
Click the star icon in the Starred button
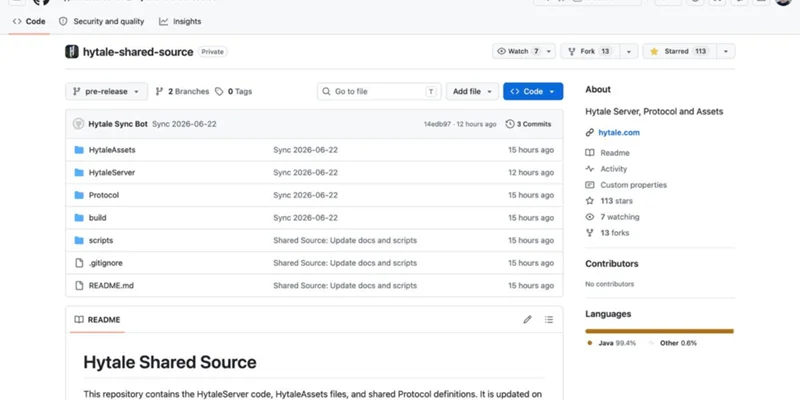(654, 51)
